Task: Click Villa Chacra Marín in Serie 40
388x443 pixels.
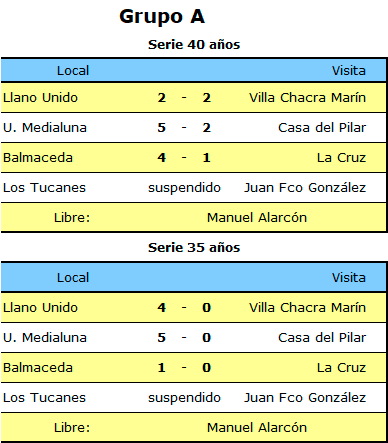Action: point(307,98)
